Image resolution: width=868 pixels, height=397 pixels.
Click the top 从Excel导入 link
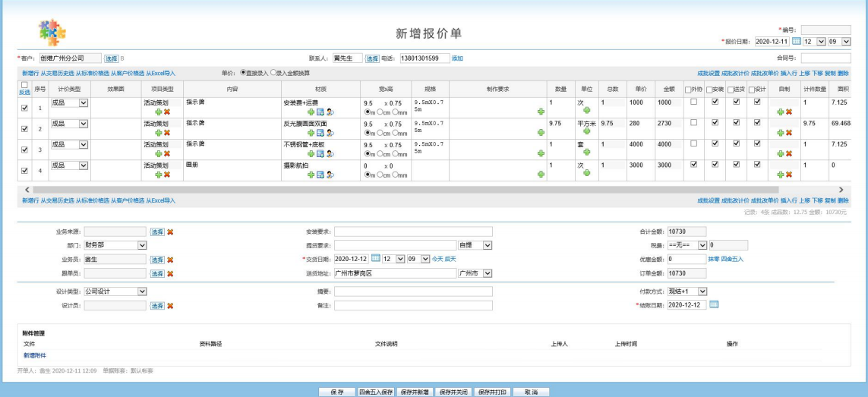(x=161, y=73)
